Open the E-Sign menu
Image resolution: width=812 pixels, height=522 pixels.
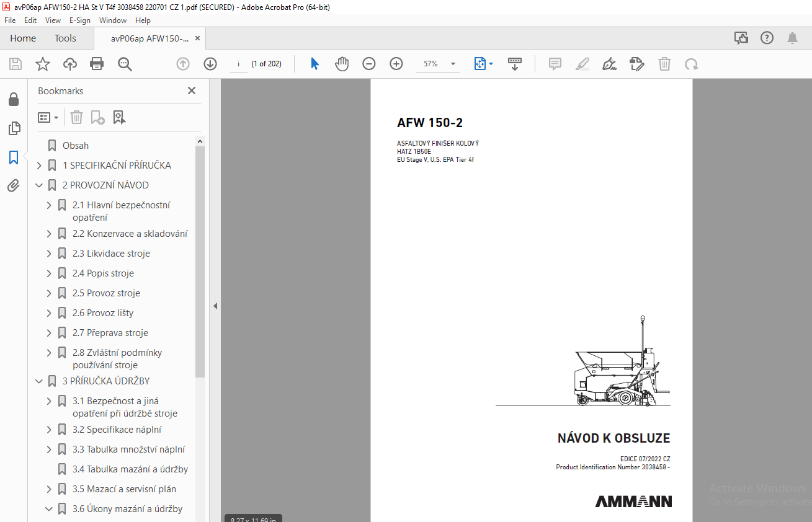click(79, 20)
